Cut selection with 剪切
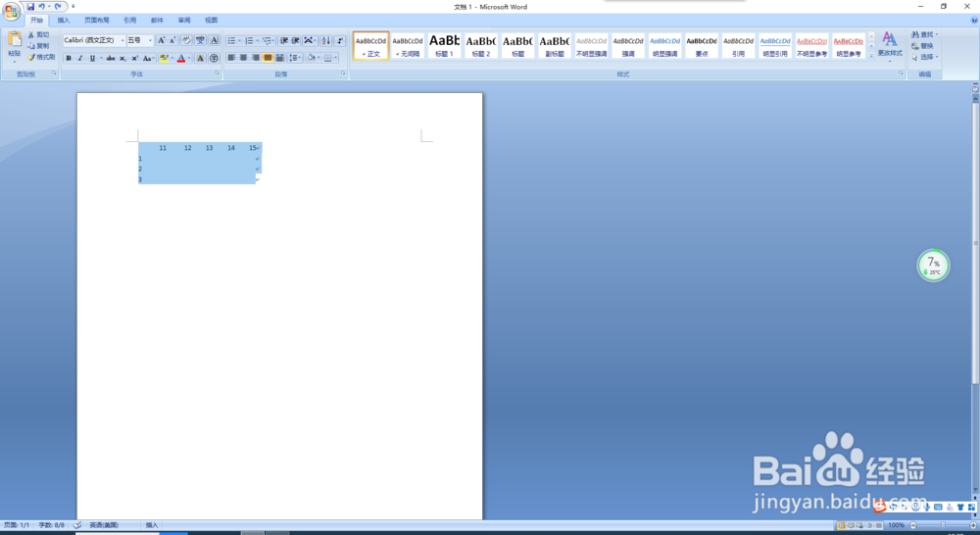 pos(38,34)
